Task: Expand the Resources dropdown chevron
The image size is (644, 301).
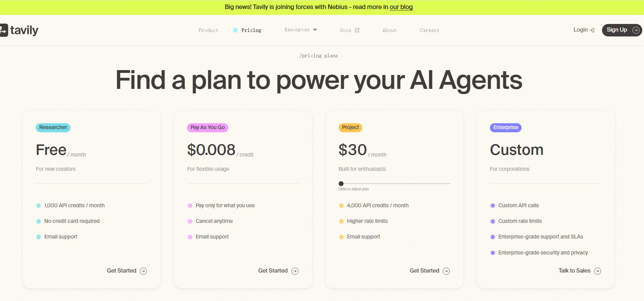Action: [315, 30]
